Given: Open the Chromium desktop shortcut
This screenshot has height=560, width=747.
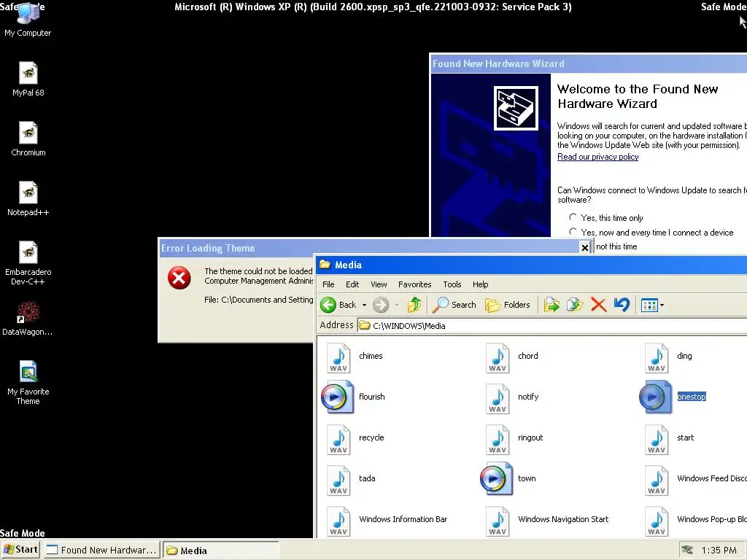Looking at the screenshot, I should click(x=28, y=139).
